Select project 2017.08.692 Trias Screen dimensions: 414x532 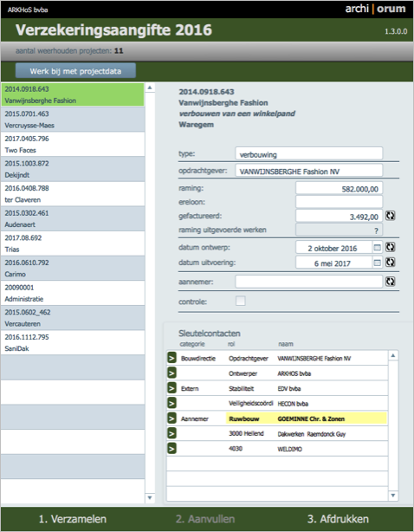pos(73,243)
